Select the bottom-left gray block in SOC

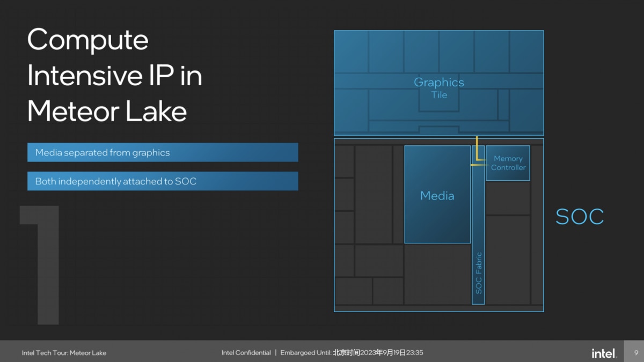pyautogui.click(x=353, y=291)
